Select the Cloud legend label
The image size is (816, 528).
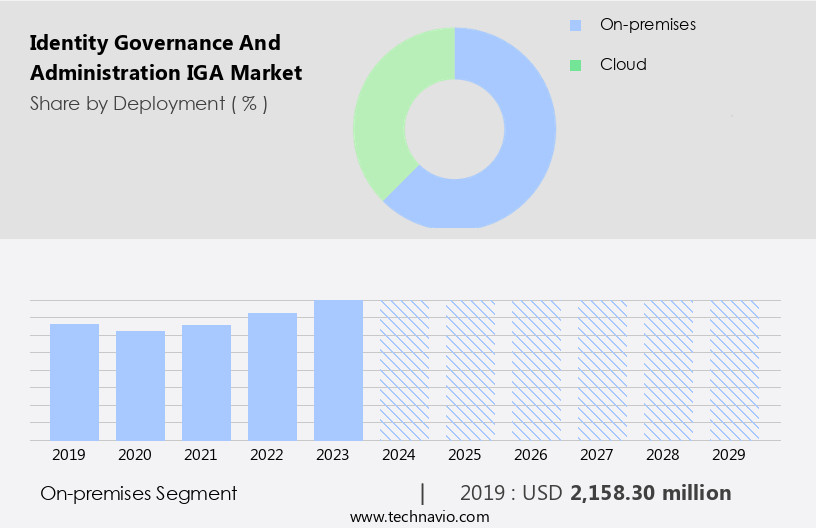[623, 65]
